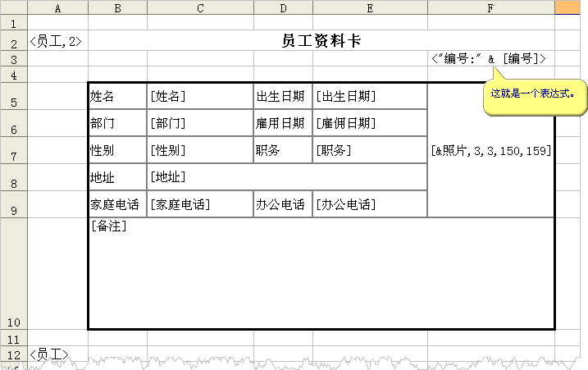
Task: Select the [姓名] field cell
Action: tap(200, 96)
